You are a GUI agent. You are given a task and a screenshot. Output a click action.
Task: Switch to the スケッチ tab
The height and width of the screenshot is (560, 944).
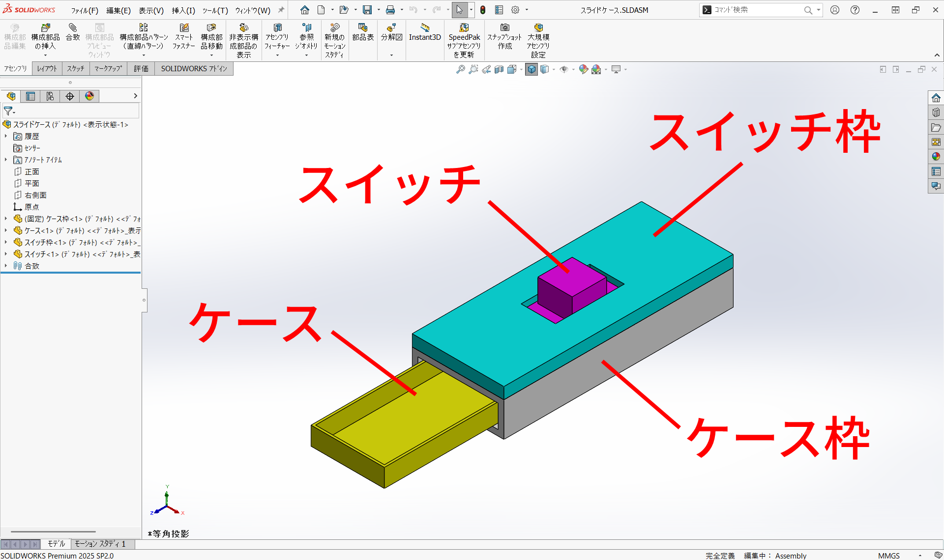(x=76, y=69)
